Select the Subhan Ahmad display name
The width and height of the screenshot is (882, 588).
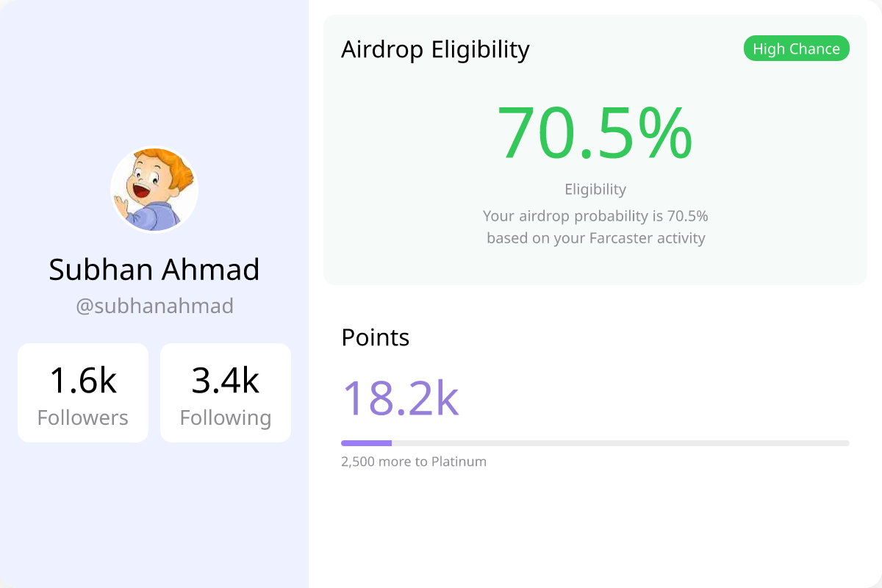tap(154, 270)
